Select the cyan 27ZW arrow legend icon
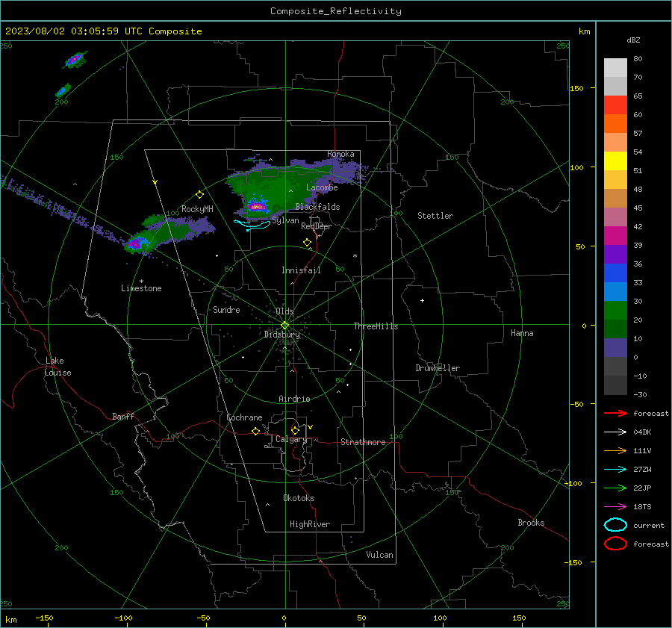The width and height of the screenshot is (672, 628). point(615,470)
